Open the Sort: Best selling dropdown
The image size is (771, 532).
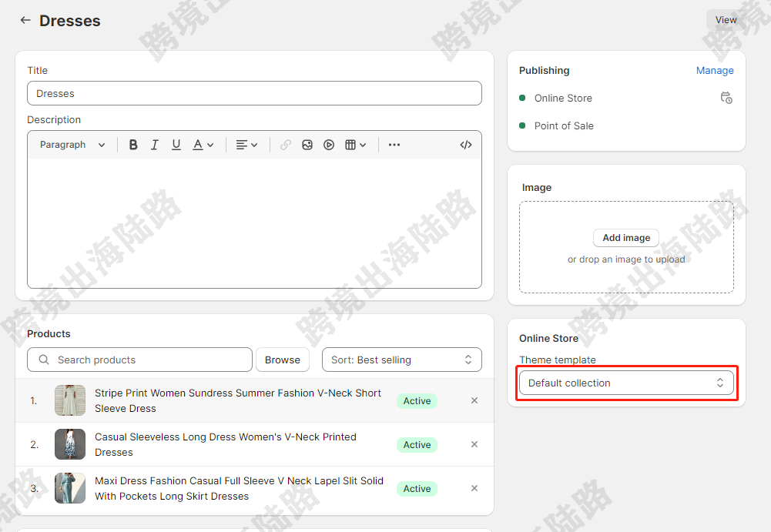[401, 360]
